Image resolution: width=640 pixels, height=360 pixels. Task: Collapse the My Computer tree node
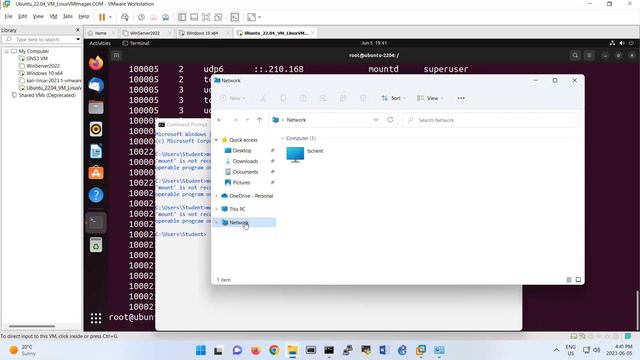7,51
